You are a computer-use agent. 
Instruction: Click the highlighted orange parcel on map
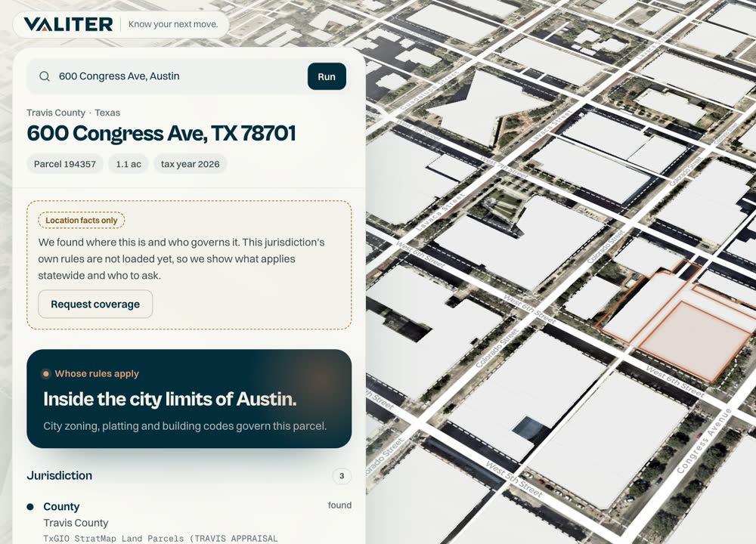point(696,340)
